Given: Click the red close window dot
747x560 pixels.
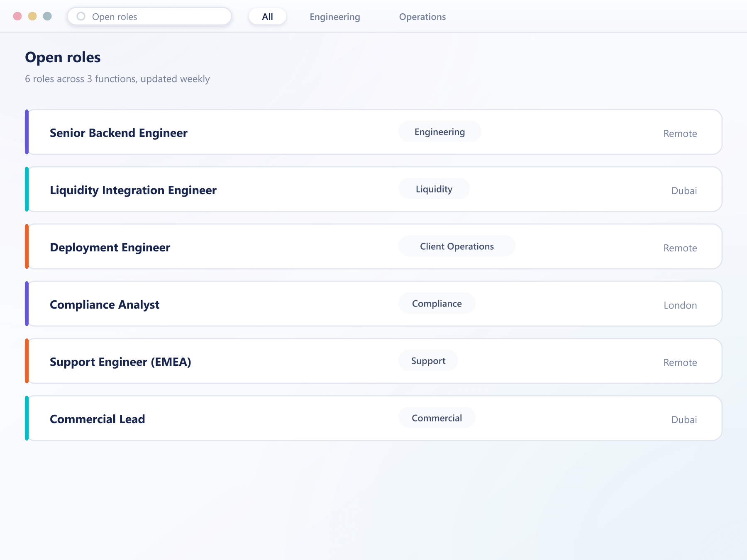Looking at the screenshot, I should [x=17, y=16].
